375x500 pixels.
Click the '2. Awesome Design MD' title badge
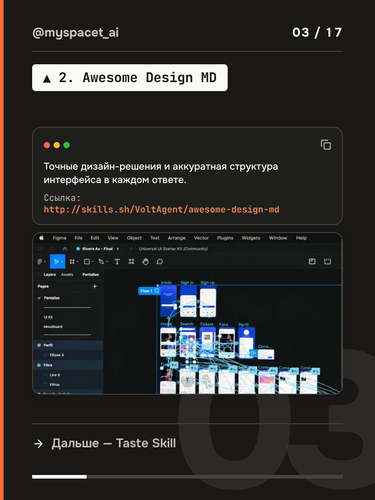(130, 78)
